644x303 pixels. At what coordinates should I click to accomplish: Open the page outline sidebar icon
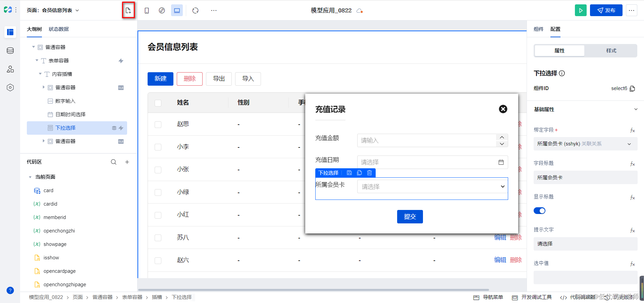pyautogui.click(x=10, y=32)
